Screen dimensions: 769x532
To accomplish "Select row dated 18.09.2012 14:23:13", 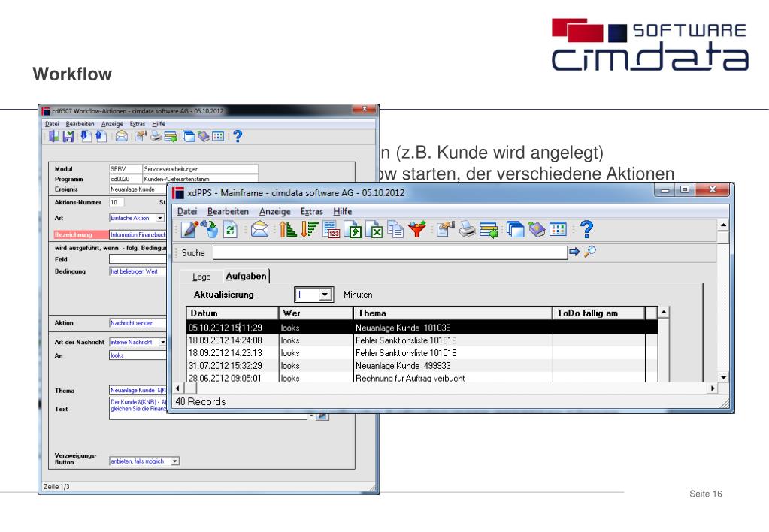I will pyautogui.click(x=422, y=353).
